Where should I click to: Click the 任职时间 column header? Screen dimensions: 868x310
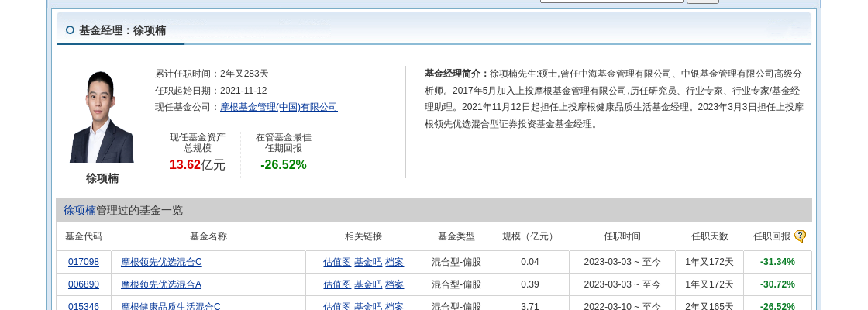coord(622,236)
